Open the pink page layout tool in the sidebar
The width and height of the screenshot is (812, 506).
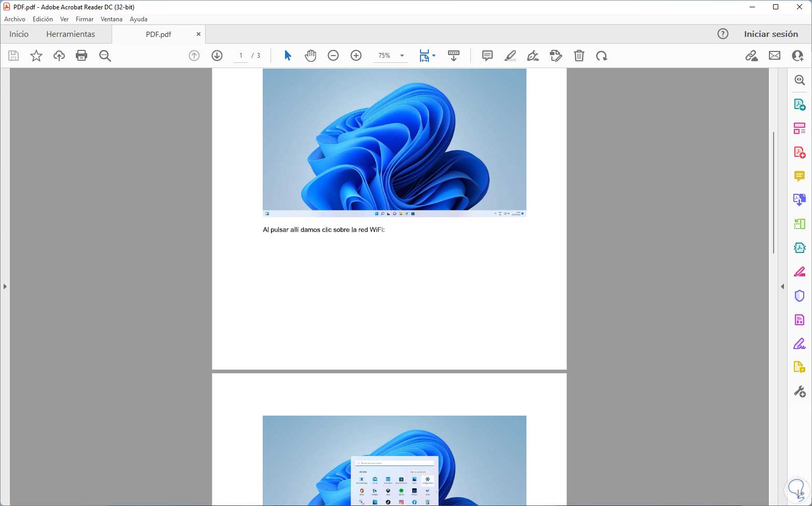click(800, 128)
